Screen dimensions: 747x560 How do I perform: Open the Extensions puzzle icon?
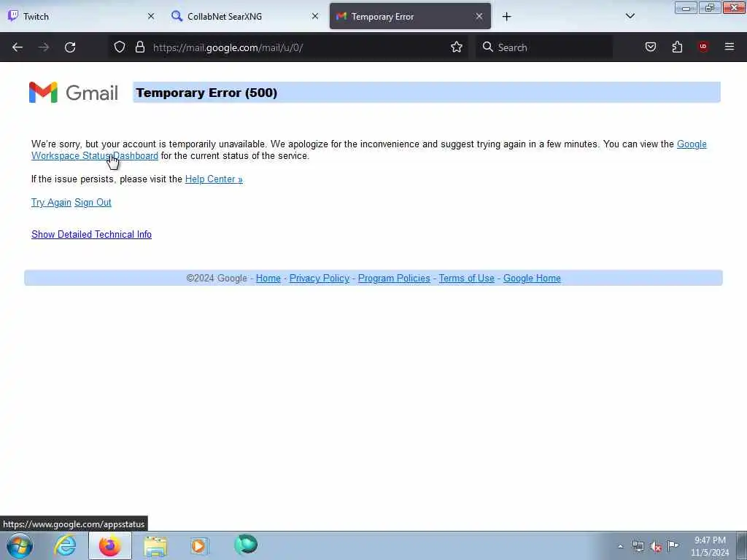[x=677, y=47]
